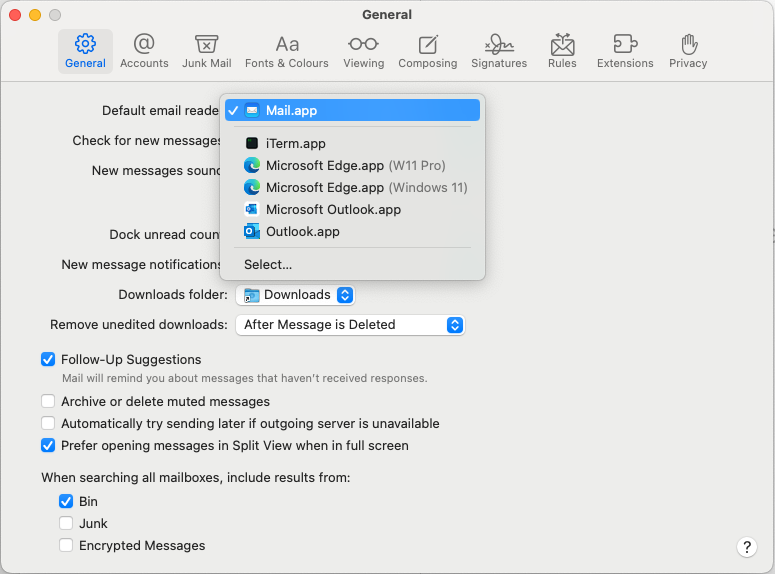Show the Viewing preferences pane
Image resolution: width=775 pixels, height=574 pixels.
[x=363, y=51]
